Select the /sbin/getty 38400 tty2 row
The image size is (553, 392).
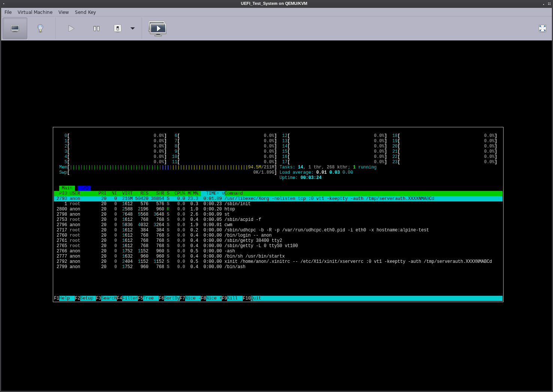coord(278,241)
